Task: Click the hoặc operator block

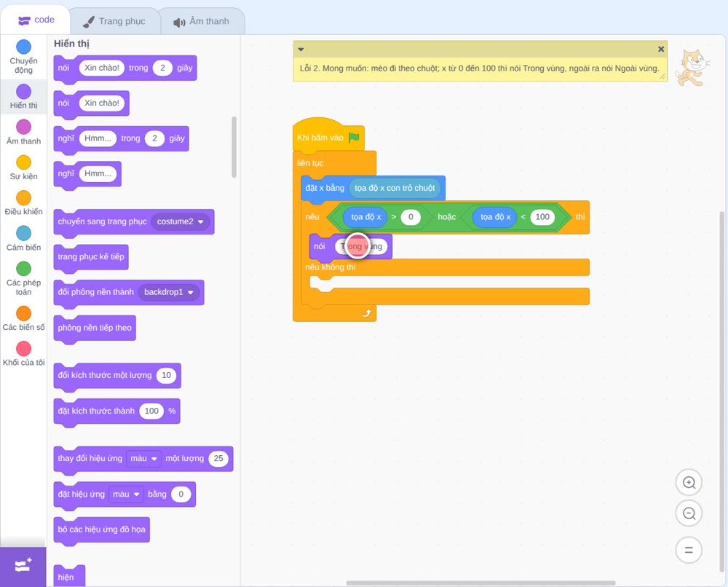Action: [447, 217]
